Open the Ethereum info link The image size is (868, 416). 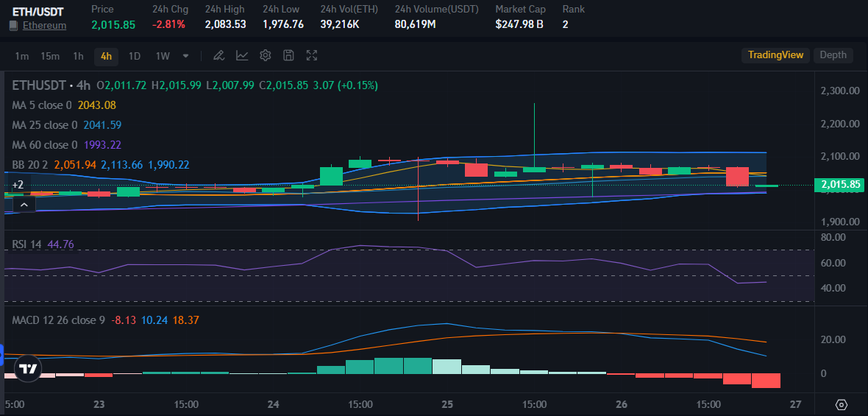point(44,26)
